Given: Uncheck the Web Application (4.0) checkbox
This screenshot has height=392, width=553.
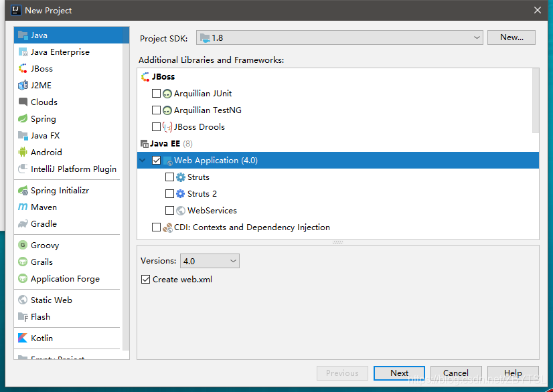Looking at the screenshot, I should pyautogui.click(x=156, y=161).
